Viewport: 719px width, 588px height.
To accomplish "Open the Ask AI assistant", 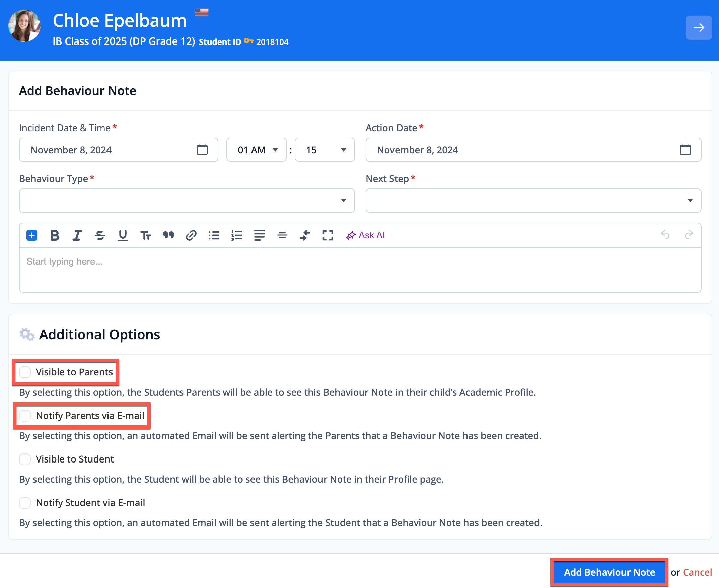I will (x=365, y=235).
